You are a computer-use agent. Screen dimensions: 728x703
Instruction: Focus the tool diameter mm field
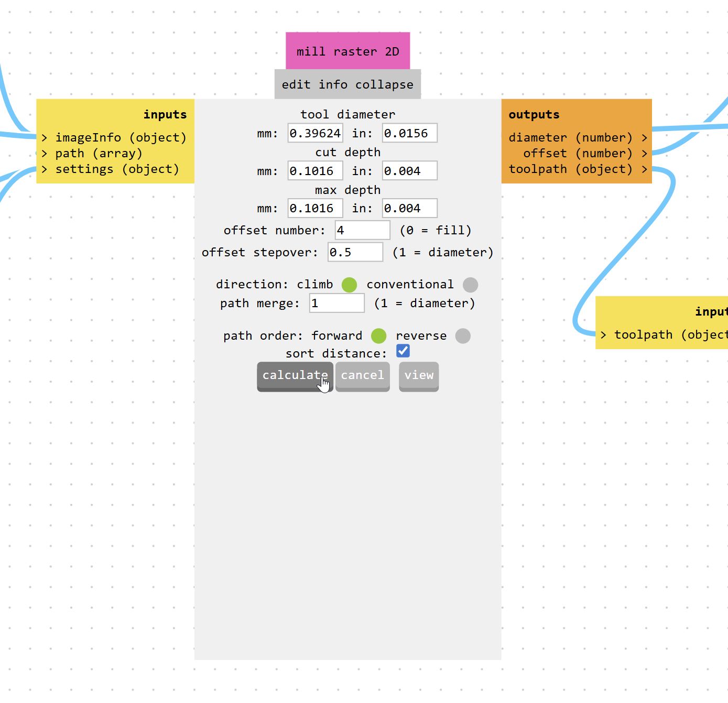point(316,133)
